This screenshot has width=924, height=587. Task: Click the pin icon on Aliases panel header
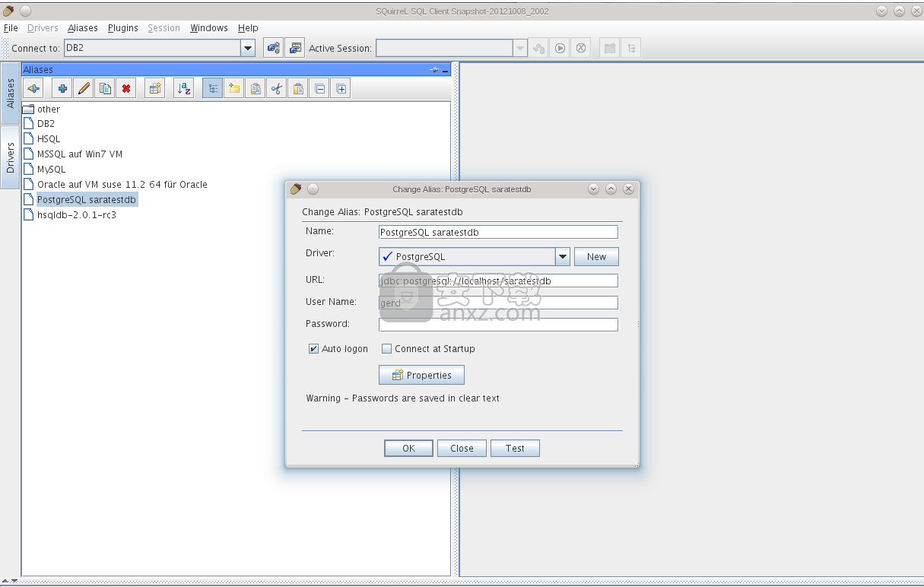(434, 69)
